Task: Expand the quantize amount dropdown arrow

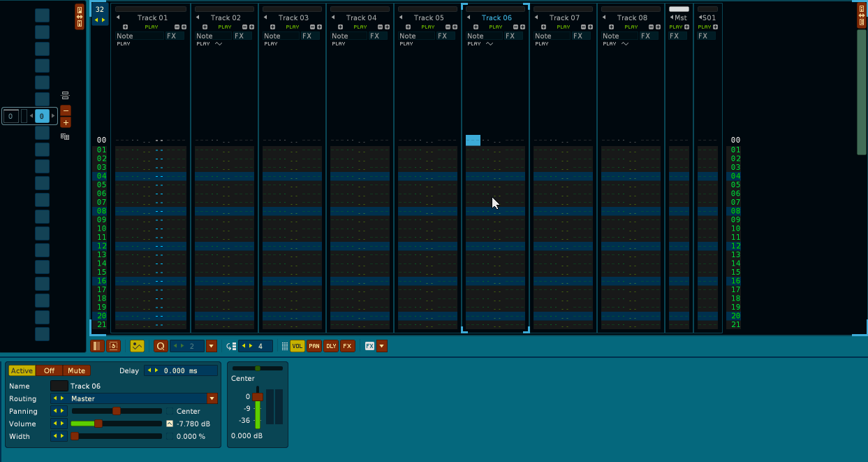Action: coord(212,346)
